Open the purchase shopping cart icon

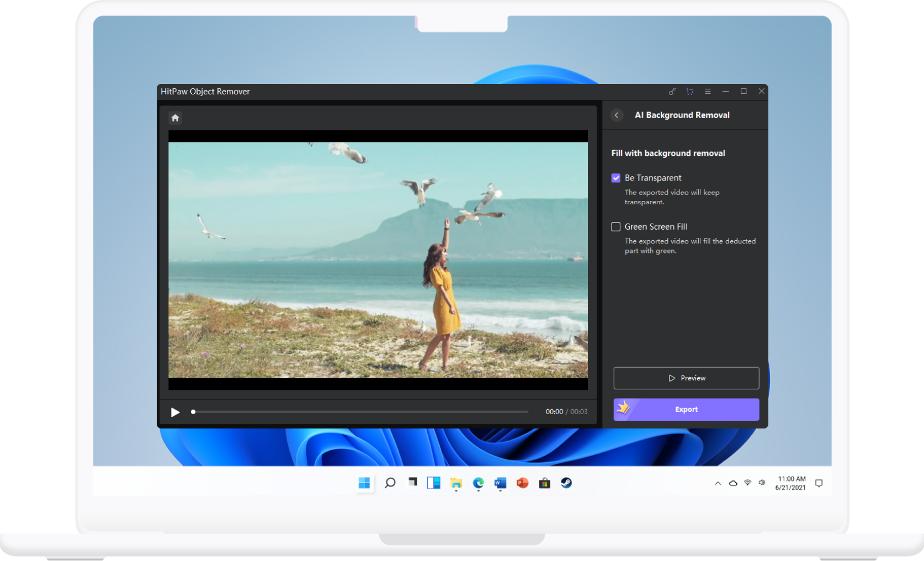689,91
